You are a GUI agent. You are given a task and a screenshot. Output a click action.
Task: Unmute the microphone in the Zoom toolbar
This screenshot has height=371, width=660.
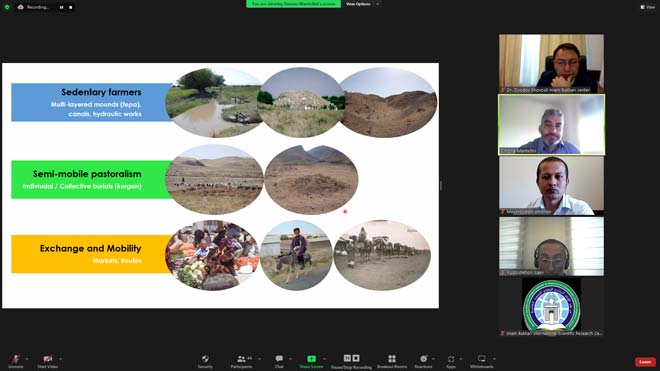pyautogui.click(x=16, y=361)
